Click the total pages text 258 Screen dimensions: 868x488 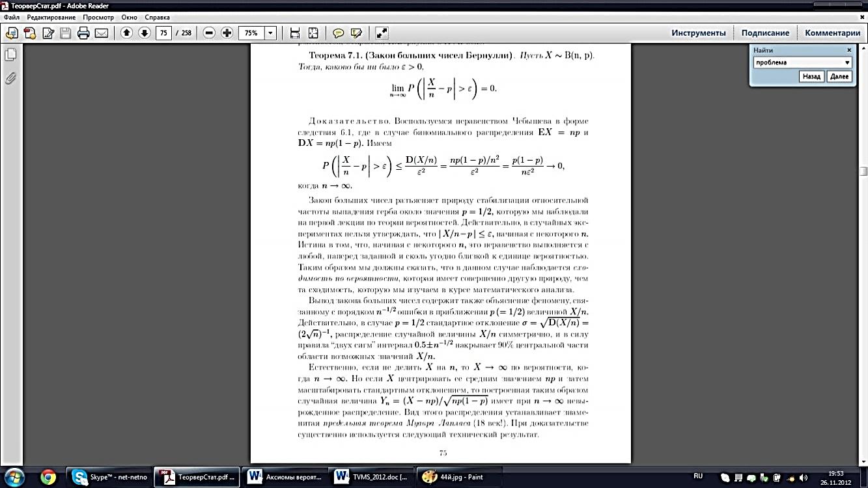point(186,33)
